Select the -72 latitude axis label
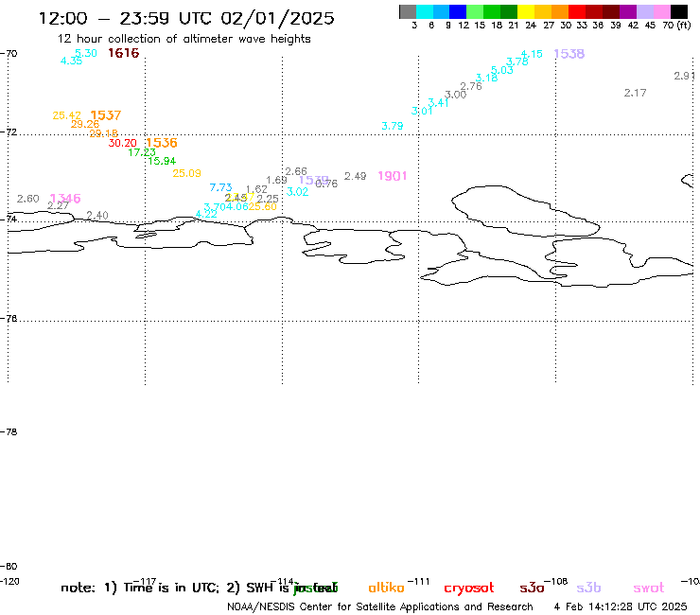This screenshot has width=700, height=615. pyautogui.click(x=9, y=132)
